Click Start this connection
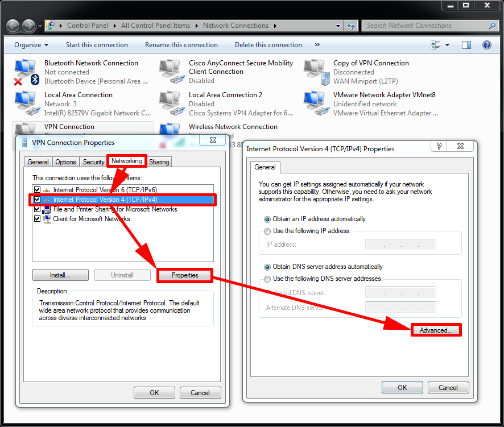 tap(97, 45)
